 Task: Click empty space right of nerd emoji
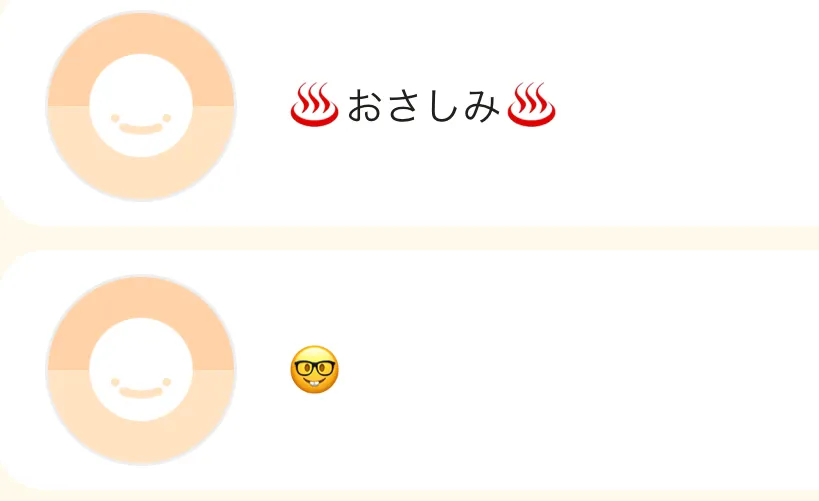[x=575, y=369]
